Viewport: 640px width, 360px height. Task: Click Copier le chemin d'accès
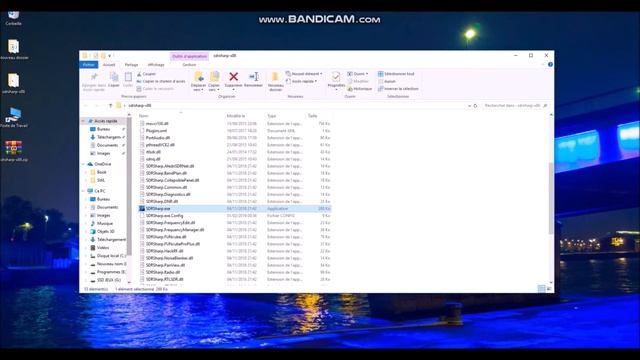click(161, 81)
